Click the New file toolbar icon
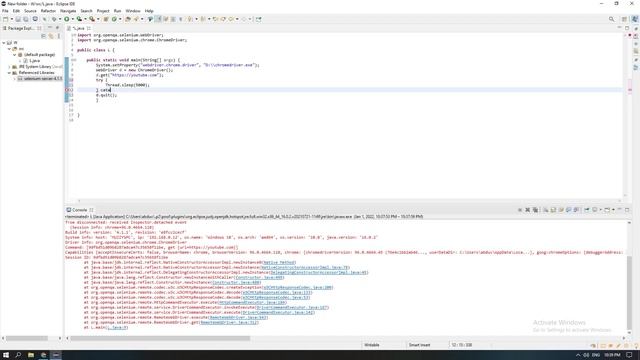The height and width of the screenshot is (360, 640). tap(5, 19)
